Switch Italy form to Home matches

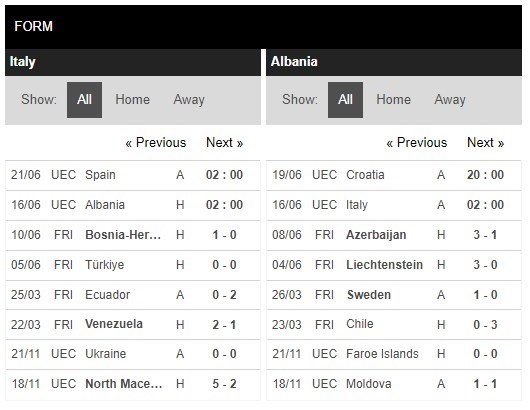click(132, 100)
